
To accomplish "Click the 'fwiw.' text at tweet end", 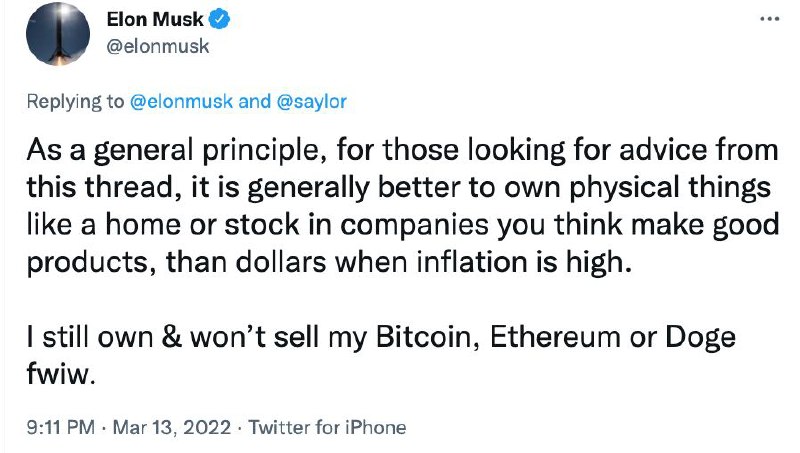I will coord(61,374).
